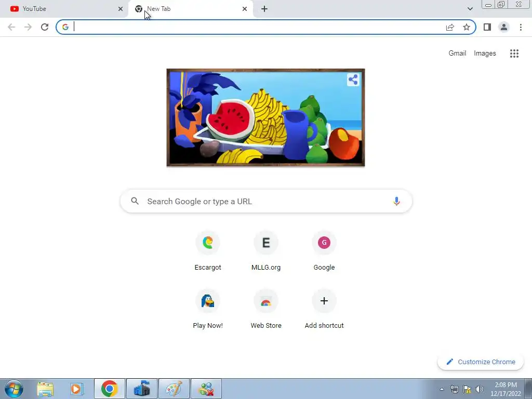Launch Windows Media Player from taskbar
This screenshot has height=399, width=532.
click(x=77, y=389)
